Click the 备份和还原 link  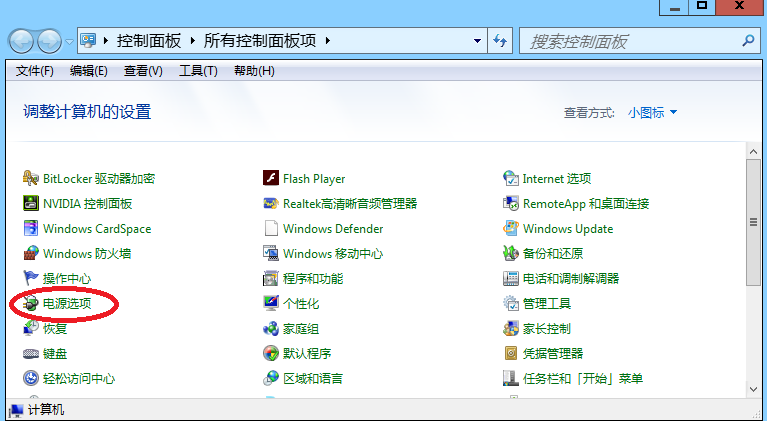pyautogui.click(x=552, y=254)
